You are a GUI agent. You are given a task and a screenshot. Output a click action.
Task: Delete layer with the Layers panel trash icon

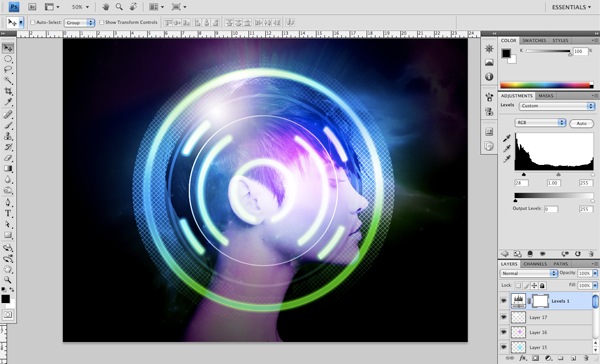(x=586, y=359)
